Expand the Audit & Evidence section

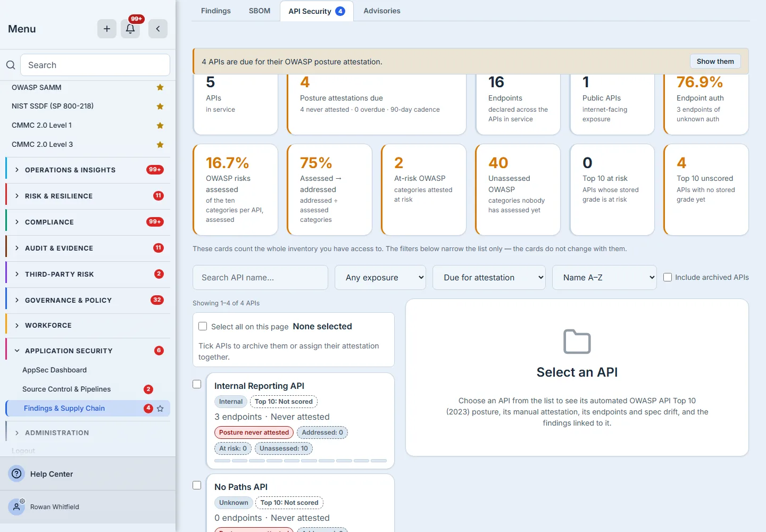(88, 248)
